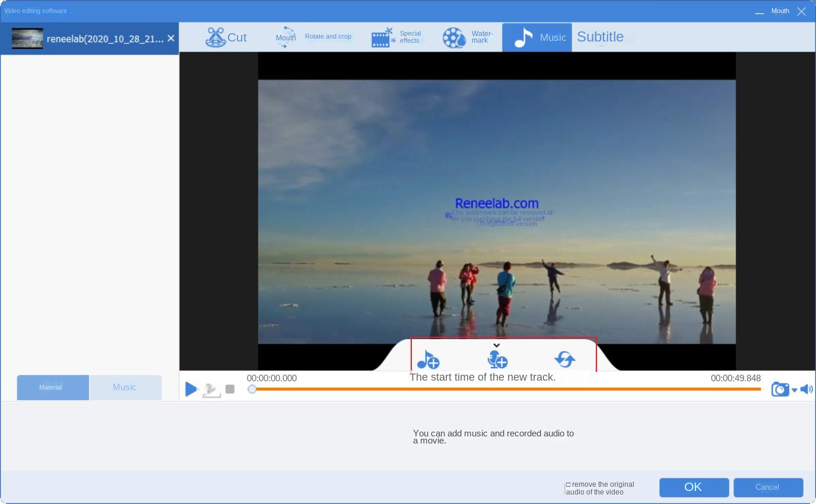This screenshot has height=504, width=816.
Task: Take a snapshot with the camera icon
Action: (x=780, y=390)
